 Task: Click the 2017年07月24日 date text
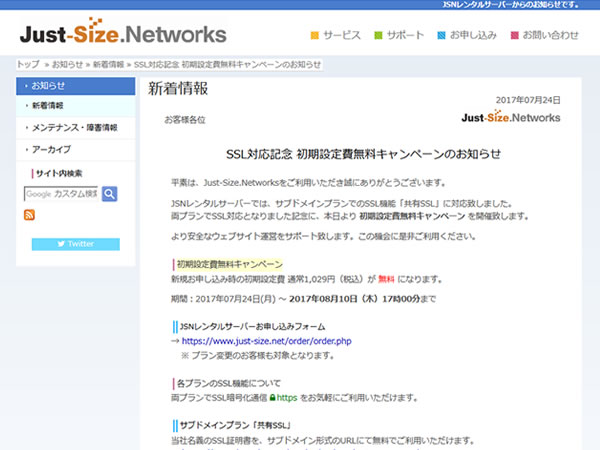(x=528, y=100)
